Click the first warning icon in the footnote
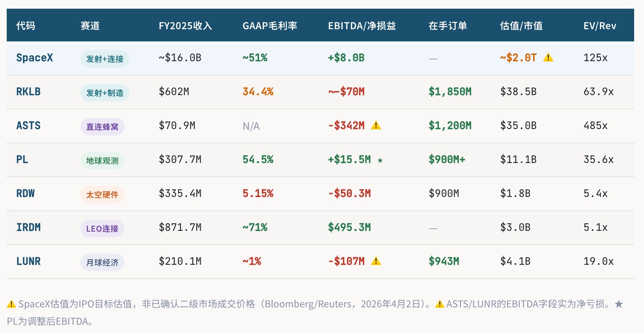 (x=11, y=304)
